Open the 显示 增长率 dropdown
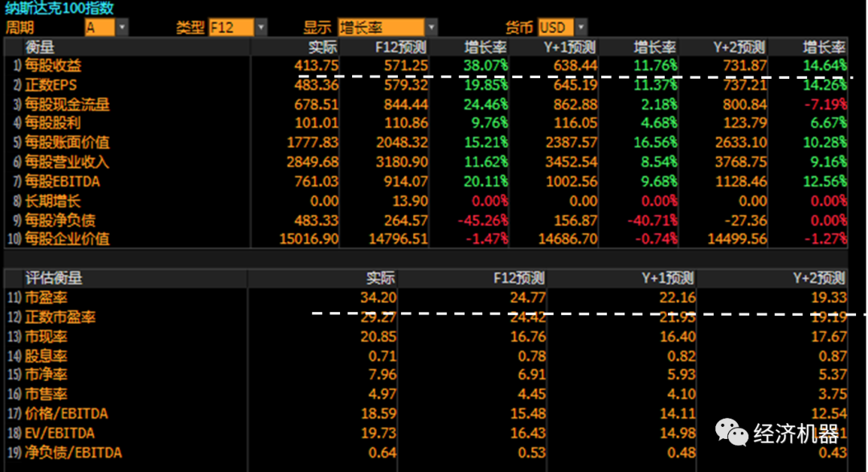This screenshot has height=472, width=868. click(432, 27)
